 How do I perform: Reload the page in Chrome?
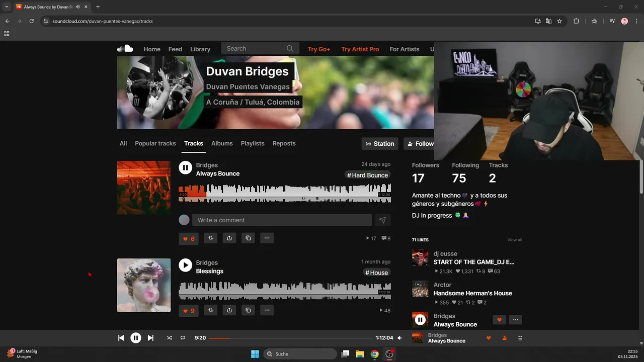(x=31, y=21)
